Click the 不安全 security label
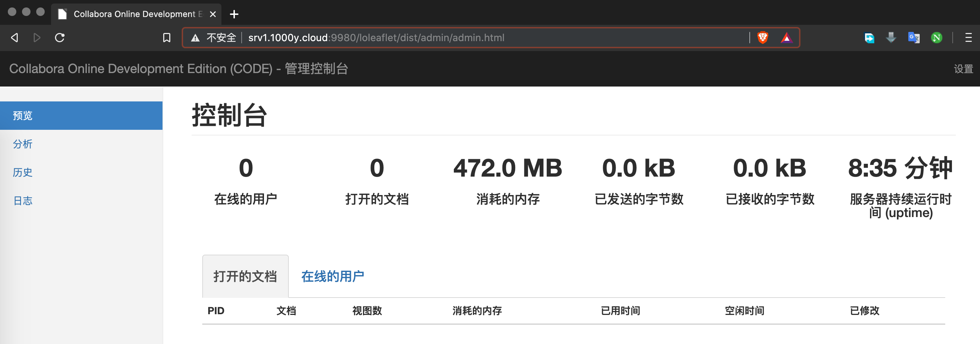This screenshot has width=980, height=344. point(221,38)
